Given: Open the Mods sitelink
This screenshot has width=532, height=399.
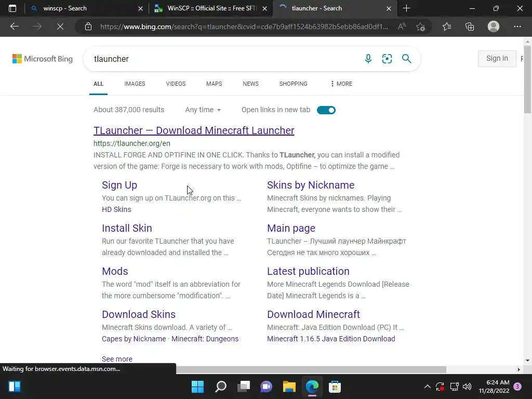Looking at the screenshot, I should [x=115, y=271].
